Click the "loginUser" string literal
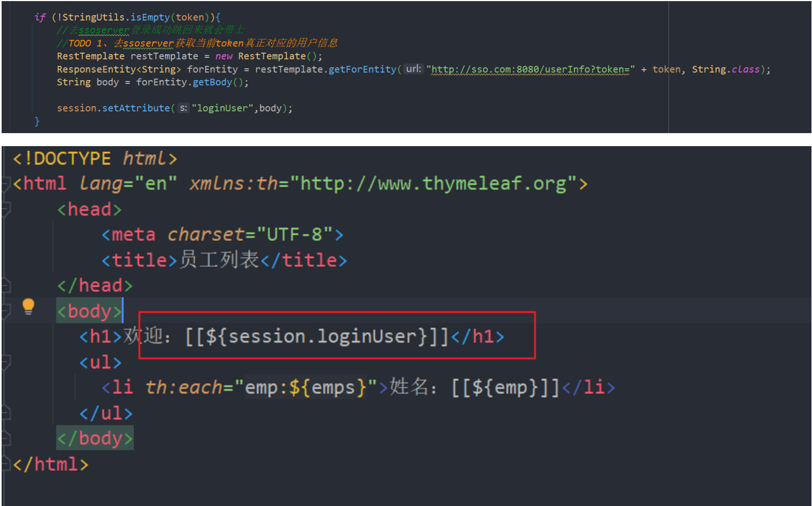812x506 pixels. (x=222, y=108)
